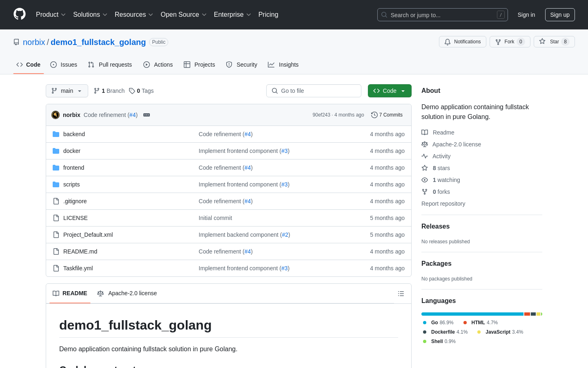Expand the Product menu
The height and width of the screenshot is (368, 588).
point(51,15)
